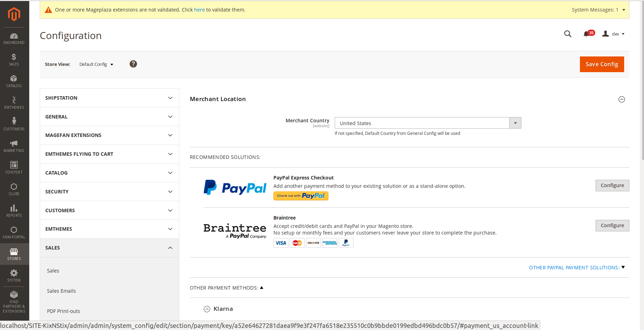The image size is (644, 330).
Task: Open the Store View Default Config dropdown
Action: [96, 64]
